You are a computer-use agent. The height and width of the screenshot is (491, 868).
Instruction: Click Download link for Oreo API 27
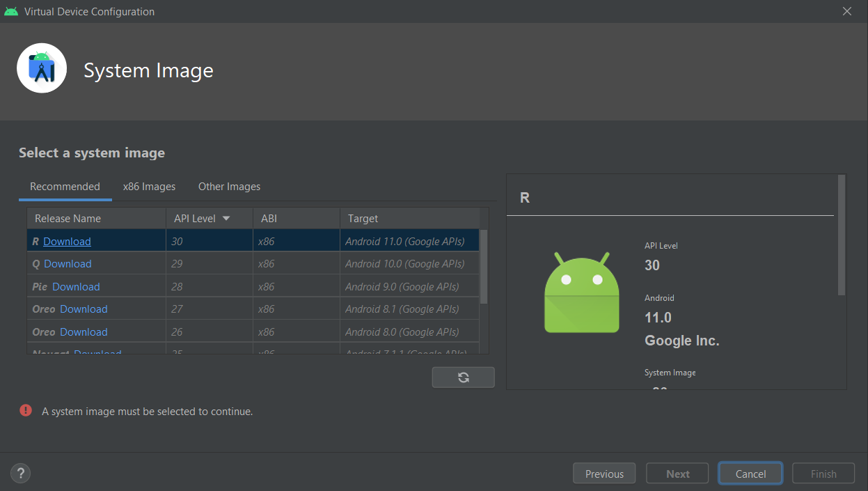pyautogui.click(x=84, y=309)
